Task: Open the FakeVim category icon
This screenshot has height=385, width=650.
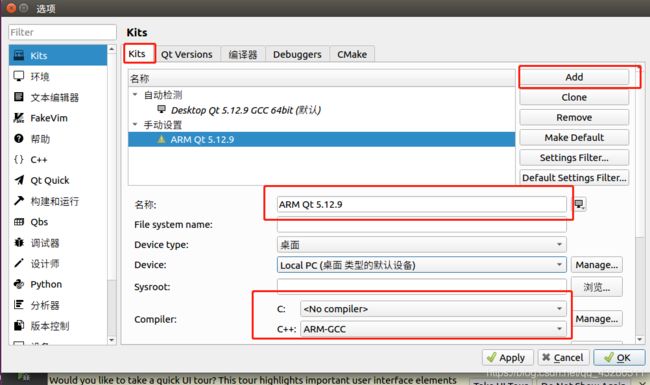Action: [19, 118]
